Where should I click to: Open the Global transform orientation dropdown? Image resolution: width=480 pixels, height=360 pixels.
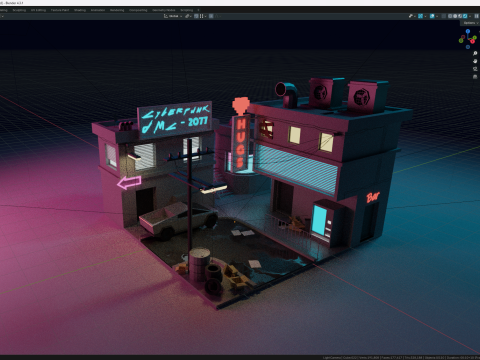tap(173, 16)
